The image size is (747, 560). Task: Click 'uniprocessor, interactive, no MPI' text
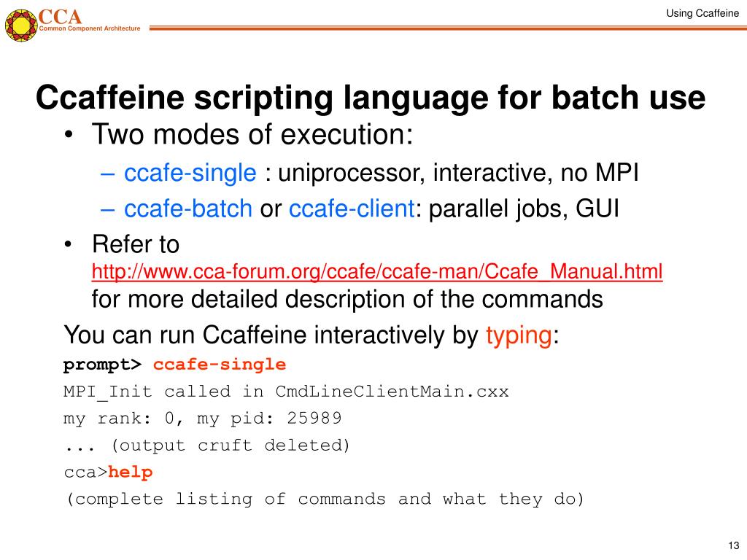click(458, 172)
